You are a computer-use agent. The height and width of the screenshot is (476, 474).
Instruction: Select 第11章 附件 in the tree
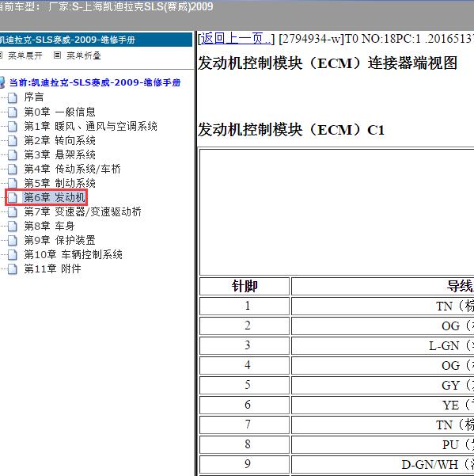click(x=53, y=268)
